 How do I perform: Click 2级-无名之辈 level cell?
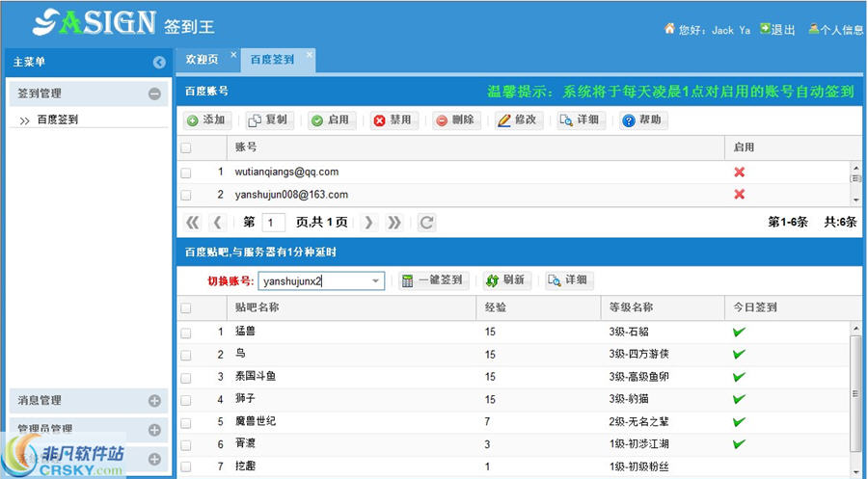point(638,421)
